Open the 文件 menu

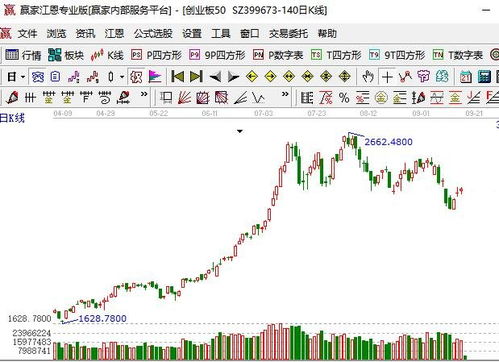[27, 34]
